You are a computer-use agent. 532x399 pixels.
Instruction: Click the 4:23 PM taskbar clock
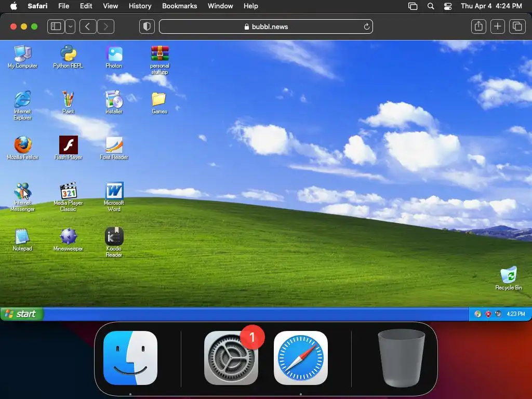point(516,314)
